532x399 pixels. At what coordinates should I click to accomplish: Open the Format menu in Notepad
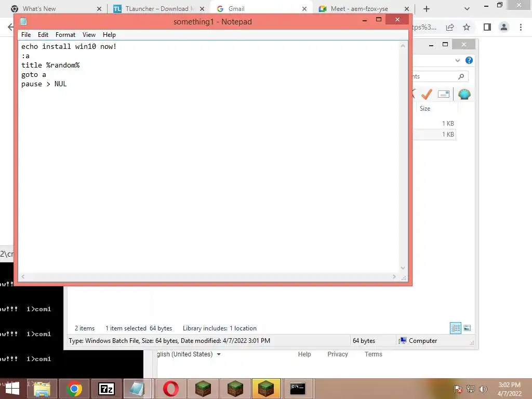(65, 35)
